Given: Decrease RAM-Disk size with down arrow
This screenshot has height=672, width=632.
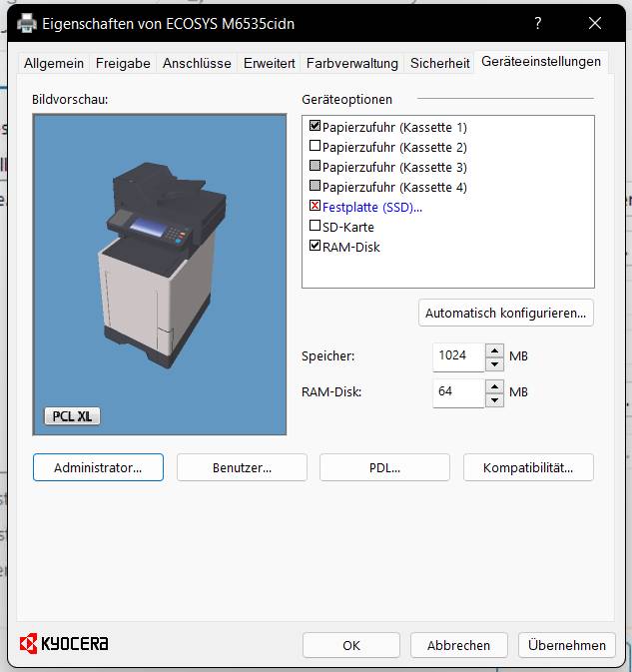Looking at the screenshot, I should [x=495, y=400].
